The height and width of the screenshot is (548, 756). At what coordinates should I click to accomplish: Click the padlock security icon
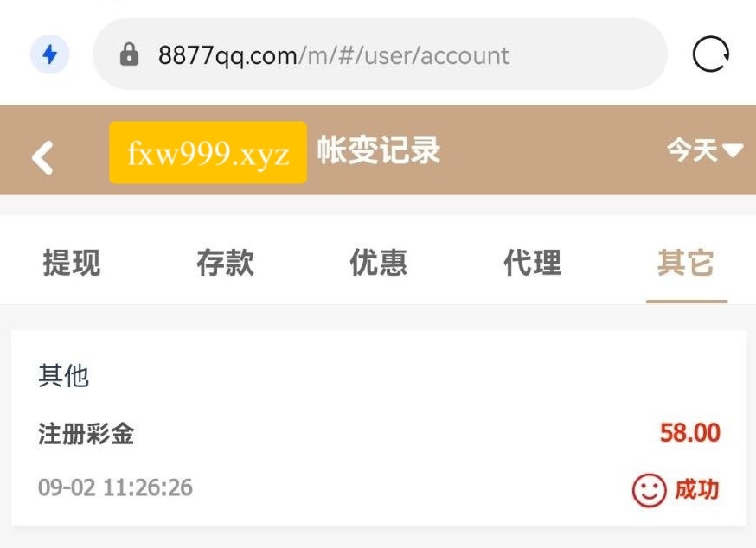pyautogui.click(x=129, y=54)
